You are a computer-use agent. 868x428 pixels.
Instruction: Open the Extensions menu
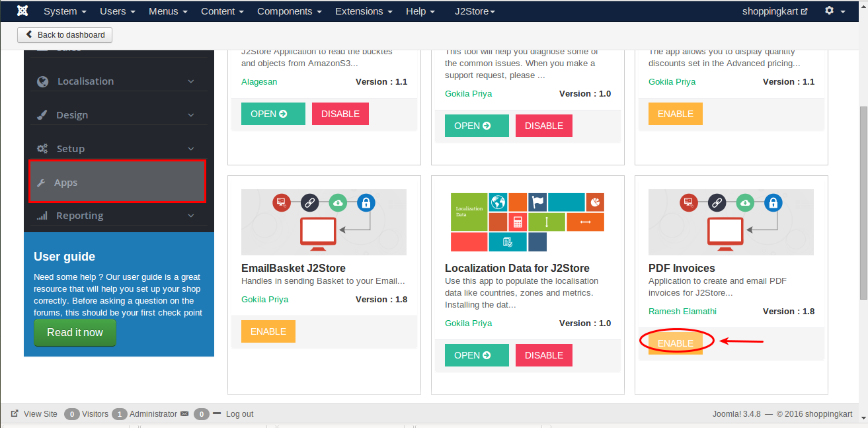tap(364, 11)
